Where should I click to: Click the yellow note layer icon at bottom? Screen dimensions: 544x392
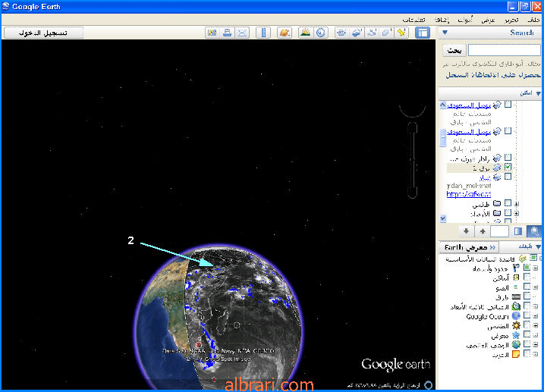(x=516, y=354)
